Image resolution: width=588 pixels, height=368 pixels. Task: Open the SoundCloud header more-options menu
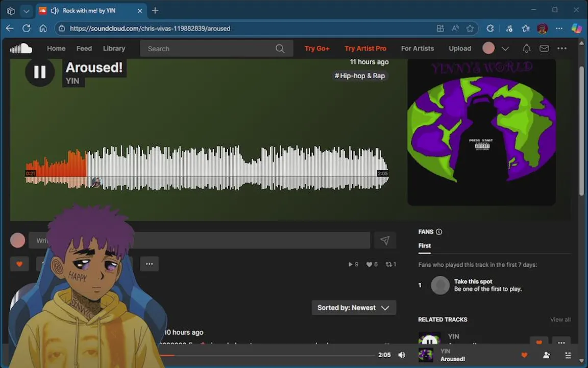(x=562, y=49)
